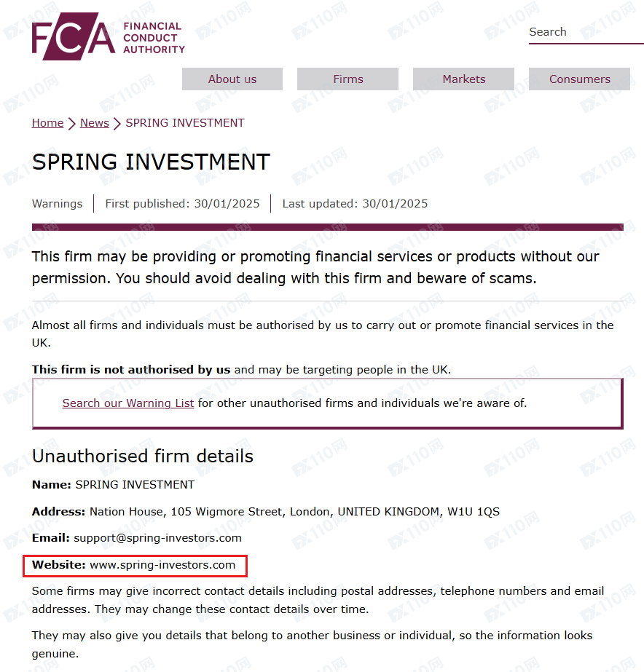Click the SPRING INVESTMENT page heading
Screen dimensions: 644x672
click(151, 162)
